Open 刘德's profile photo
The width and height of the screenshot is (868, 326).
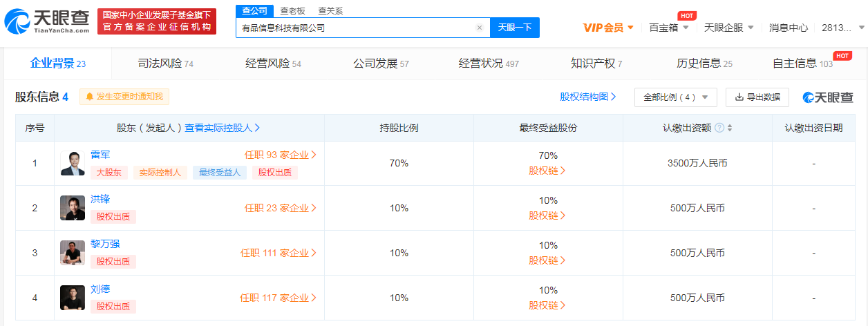[x=73, y=298]
